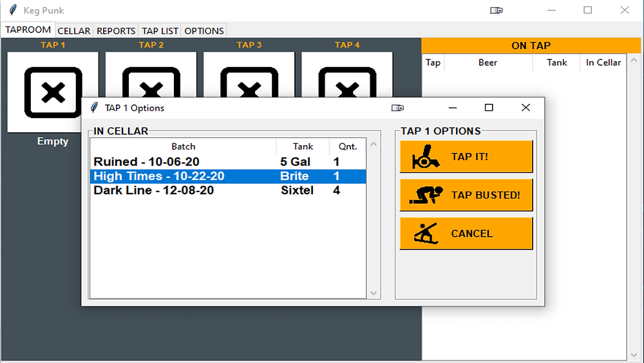The image size is (644, 363).
Task: Click the In Cellar column header in On Tap
Action: (603, 63)
